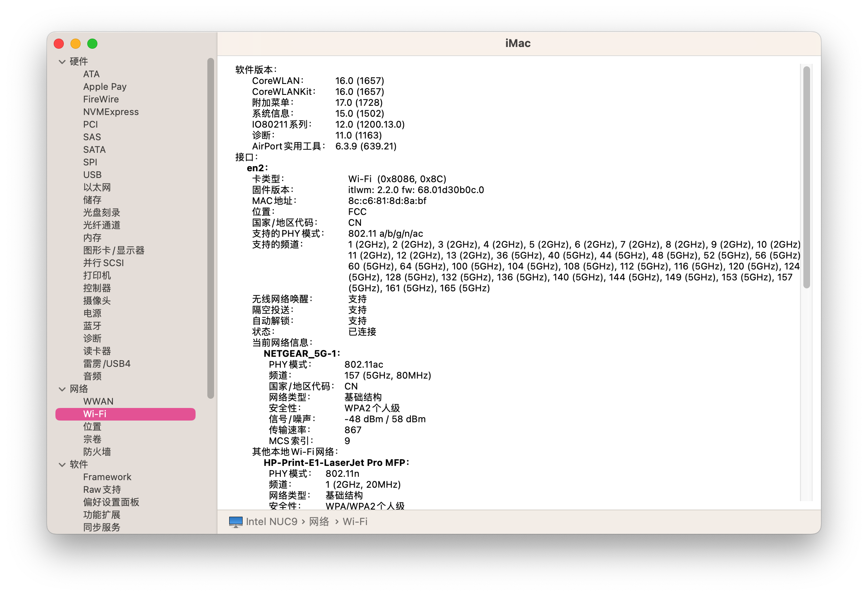
Task: Select the USB sidebar item
Action: click(92, 175)
